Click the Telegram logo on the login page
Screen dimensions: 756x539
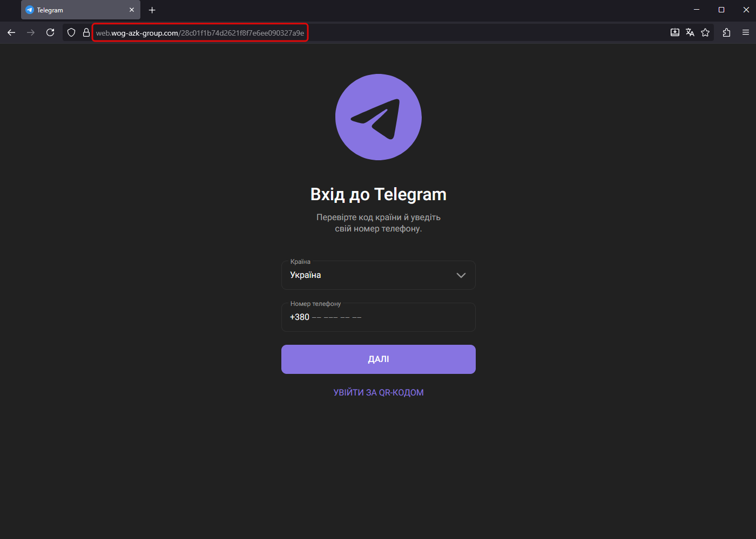pos(378,117)
